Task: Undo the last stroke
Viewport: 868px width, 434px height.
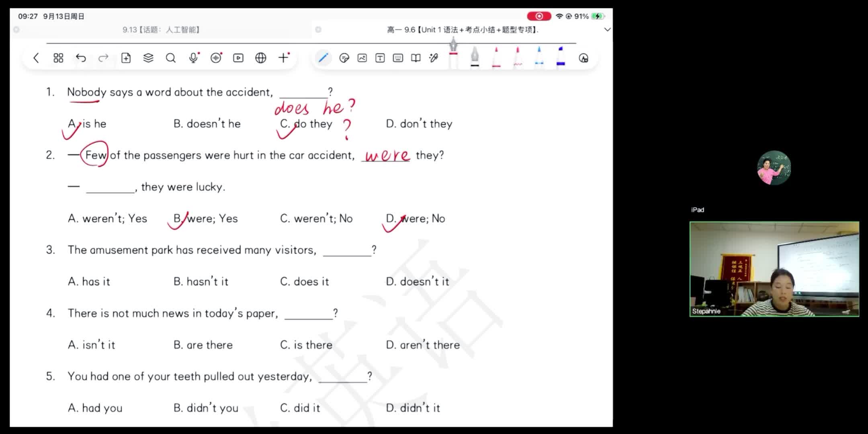Action: pyautogui.click(x=81, y=58)
